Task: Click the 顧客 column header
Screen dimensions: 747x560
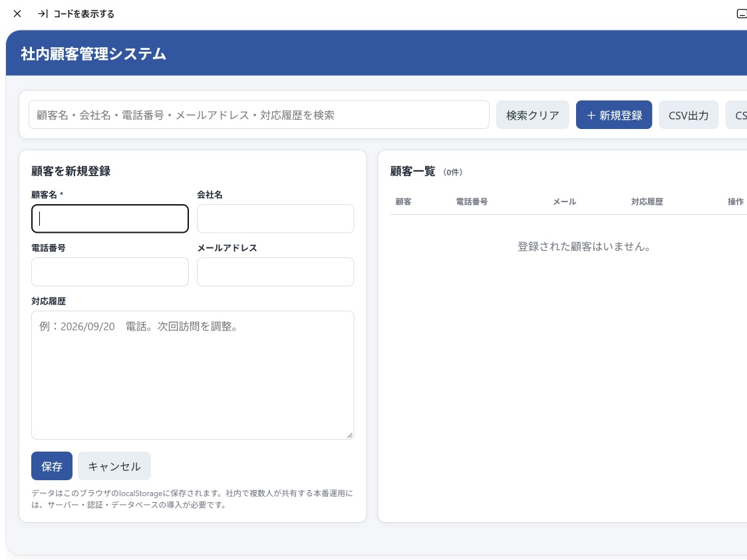Action: (404, 202)
